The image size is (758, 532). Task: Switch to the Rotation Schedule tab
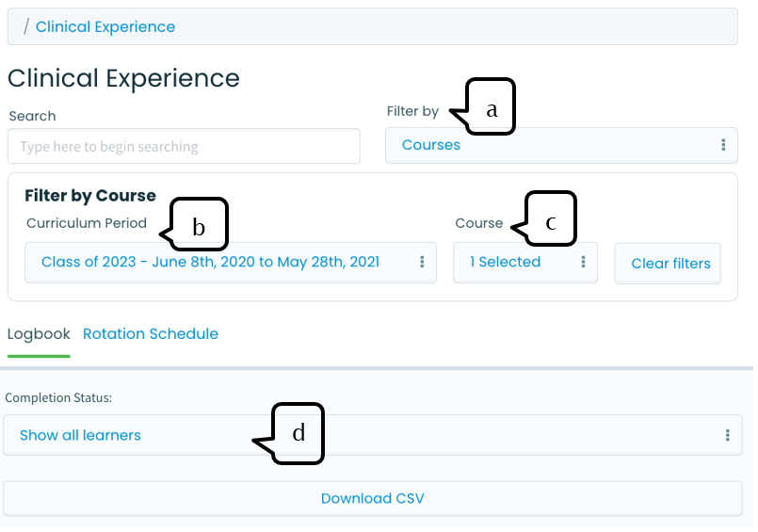coord(151,334)
